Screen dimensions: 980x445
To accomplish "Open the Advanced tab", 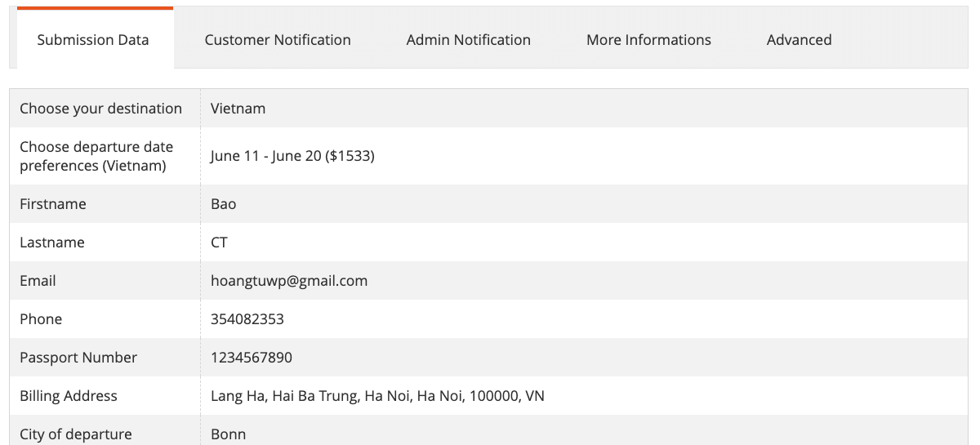I will [x=799, y=39].
